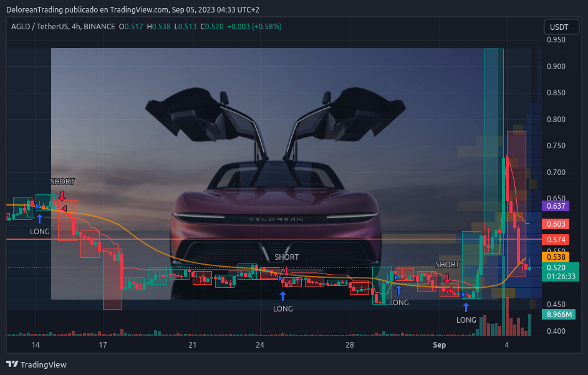The height and width of the screenshot is (375, 588).
Task: Click the blue arrow above the latest LONG signal
Action: point(466,307)
